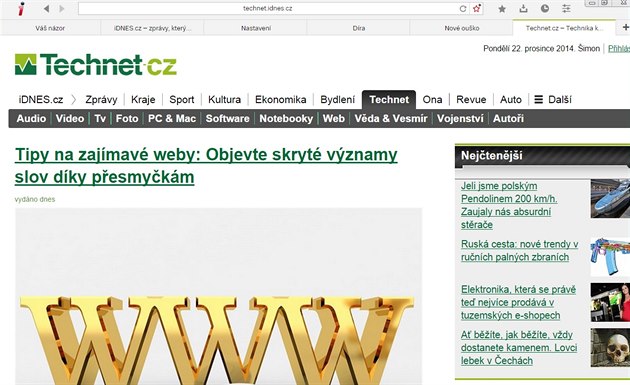Open the PC & Mac subsection
Image resolution: width=630 pixels, height=385 pixels.
[x=172, y=119]
